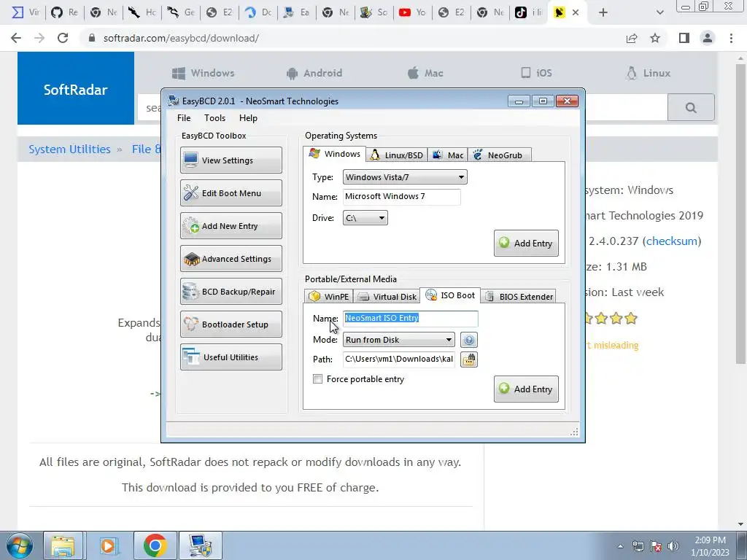Screen dimensions: 747x560
Task: Open the Help menu in EasyBCD
Action: (248, 118)
